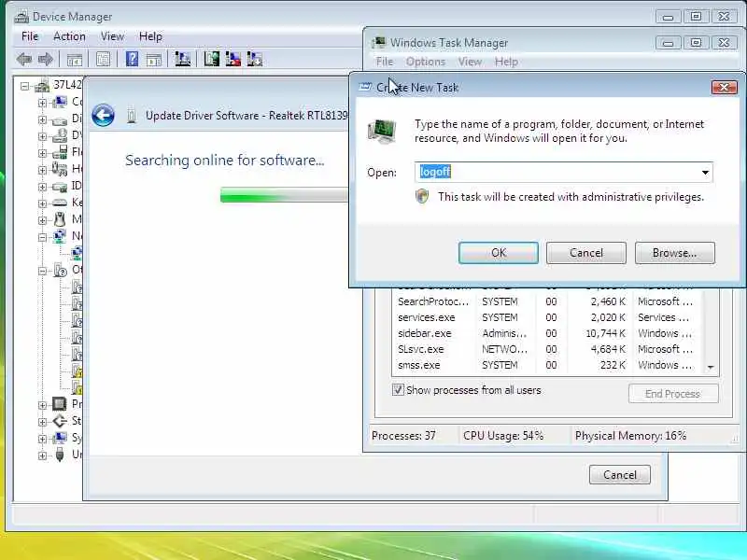Expand the Storage controllers category node
Viewport: 747px width, 560px height.
click(42, 422)
